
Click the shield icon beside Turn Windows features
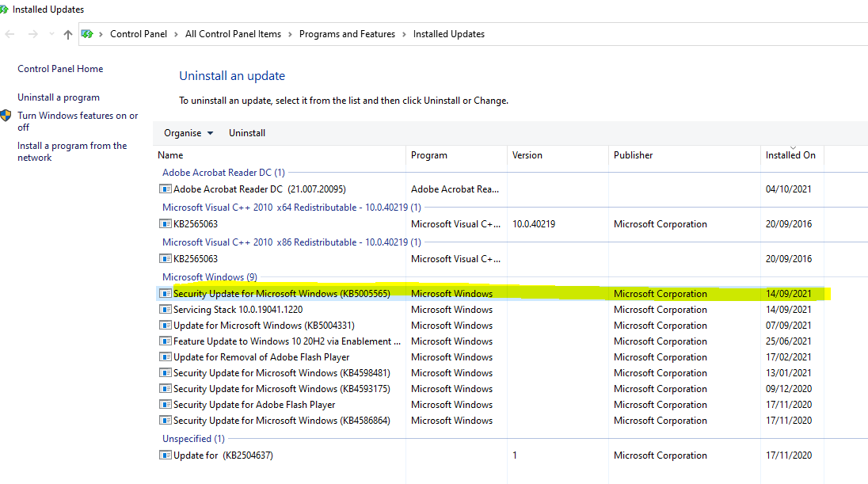coord(6,115)
